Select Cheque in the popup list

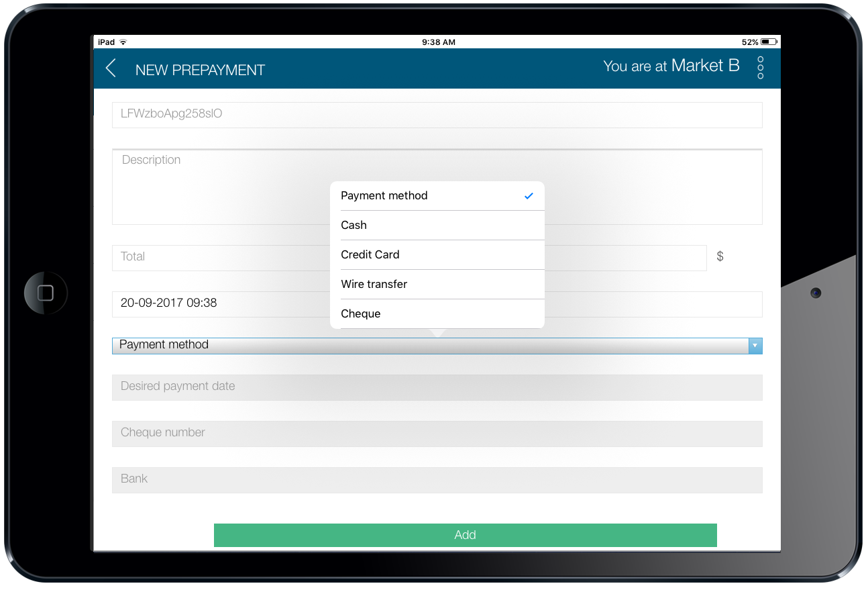coord(437,314)
